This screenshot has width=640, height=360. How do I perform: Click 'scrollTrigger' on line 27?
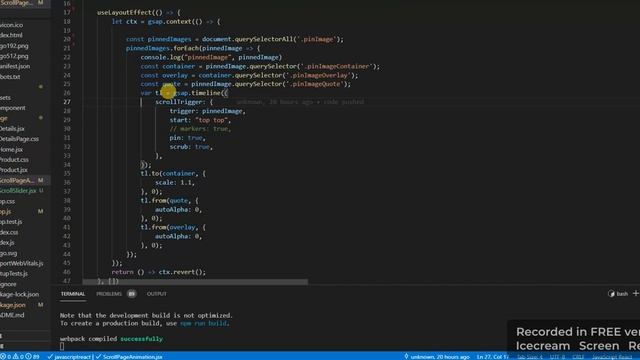[178, 102]
